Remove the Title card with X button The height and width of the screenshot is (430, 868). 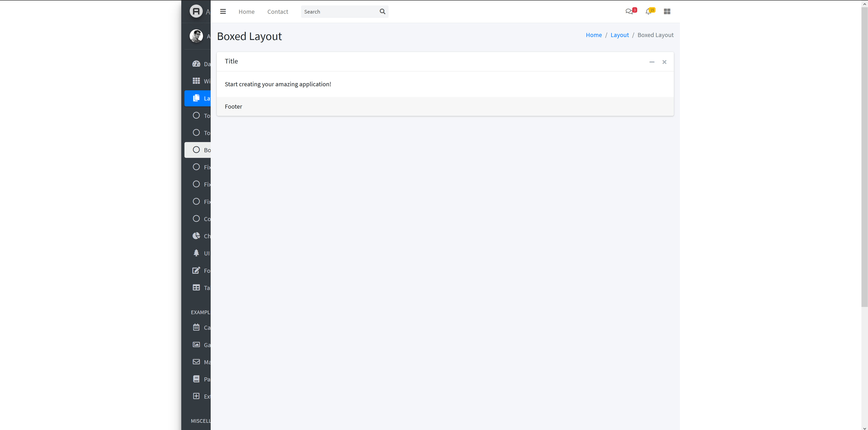click(x=664, y=62)
